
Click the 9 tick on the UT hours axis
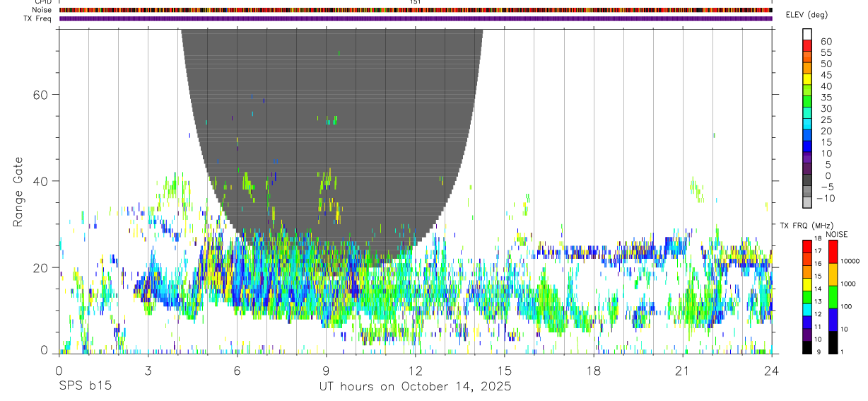[327, 370]
